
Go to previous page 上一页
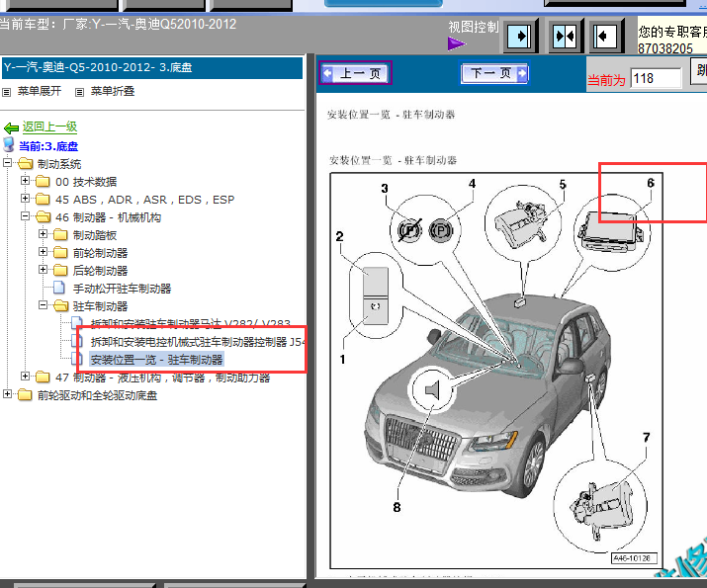tap(355, 73)
